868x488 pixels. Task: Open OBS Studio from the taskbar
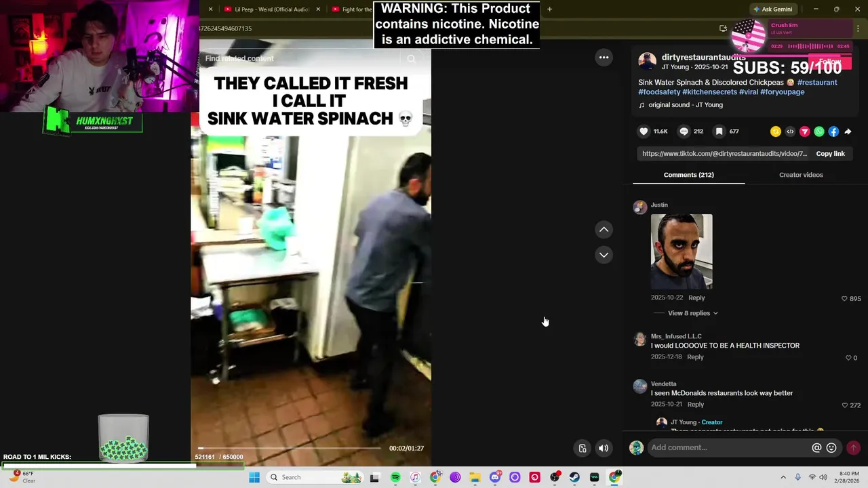555,477
